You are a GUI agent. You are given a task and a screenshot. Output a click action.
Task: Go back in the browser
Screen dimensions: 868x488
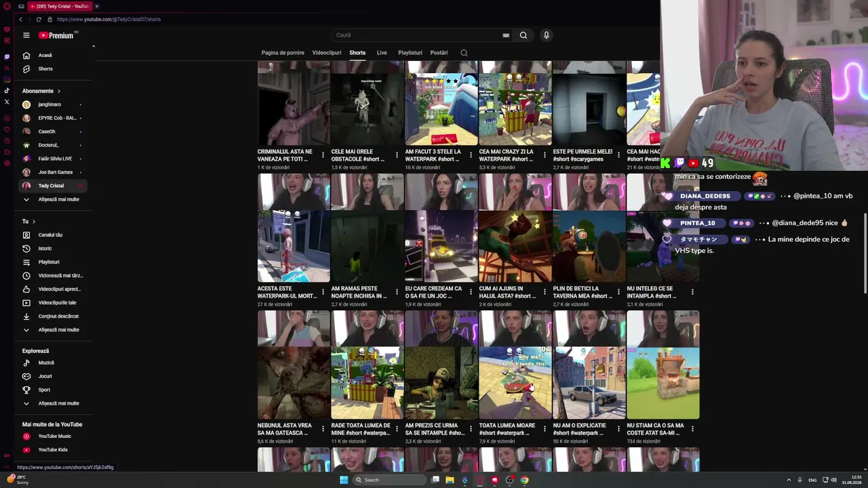pos(20,19)
